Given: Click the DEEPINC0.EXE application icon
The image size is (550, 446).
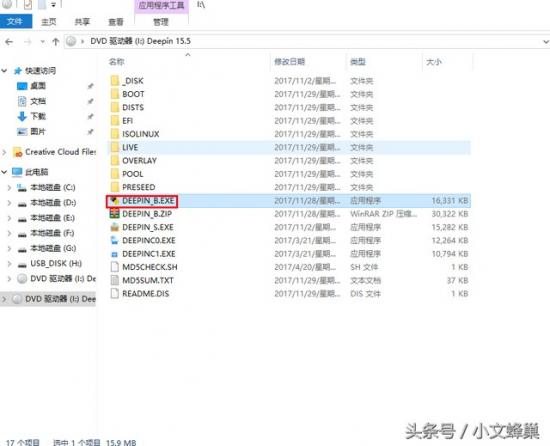Looking at the screenshot, I should tap(115, 241).
